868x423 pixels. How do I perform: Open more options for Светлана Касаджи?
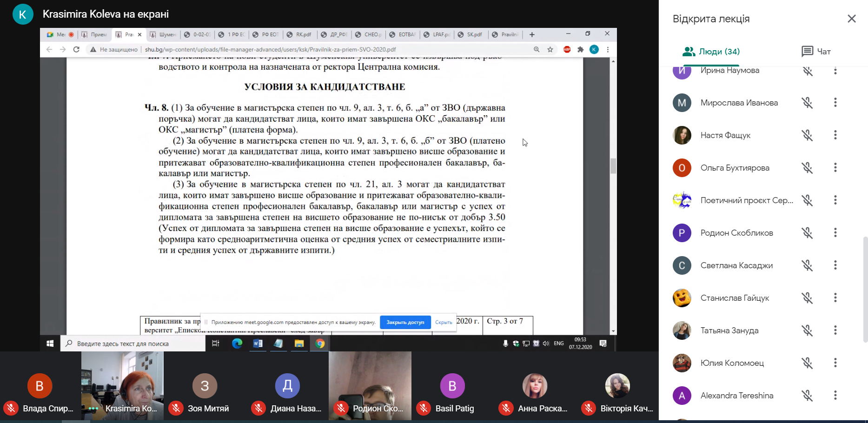click(835, 265)
